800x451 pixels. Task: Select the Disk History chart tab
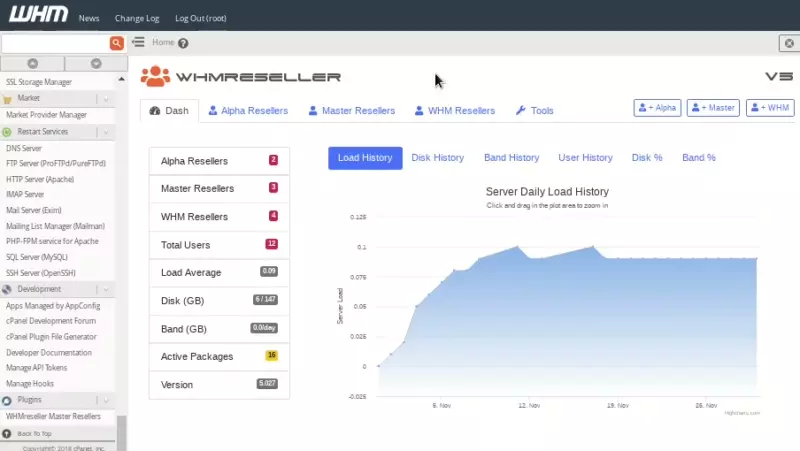[438, 158]
